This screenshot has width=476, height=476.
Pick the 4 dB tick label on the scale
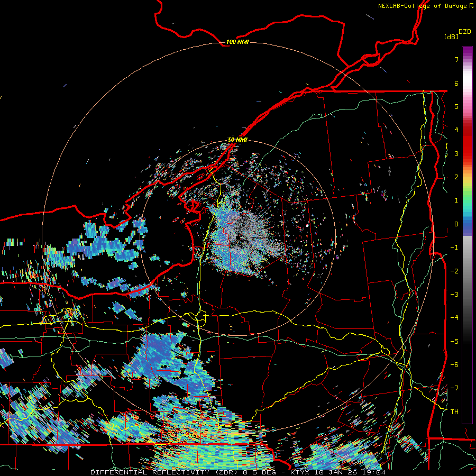click(x=456, y=130)
